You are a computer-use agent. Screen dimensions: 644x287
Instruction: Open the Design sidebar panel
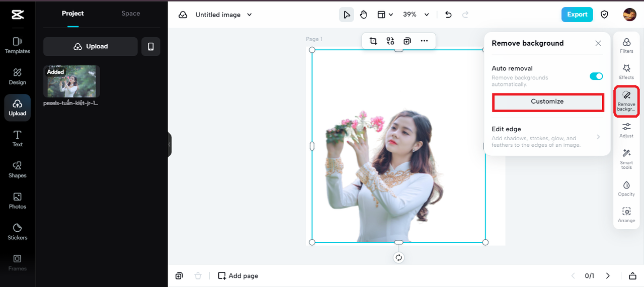tap(18, 76)
